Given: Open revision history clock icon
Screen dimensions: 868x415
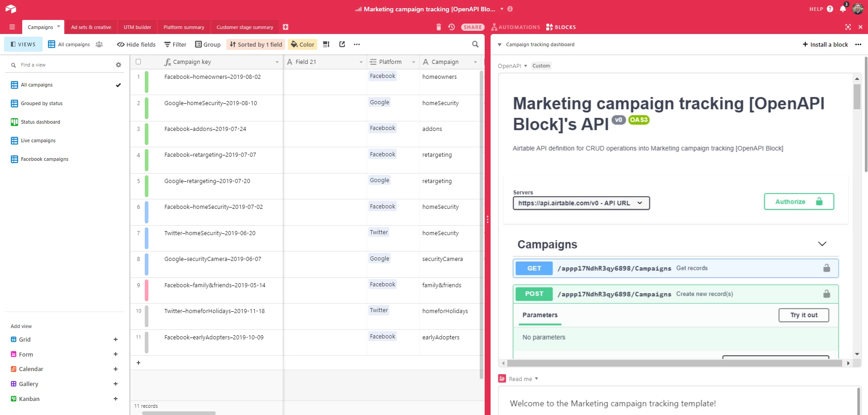Looking at the screenshot, I should (x=451, y=27).
